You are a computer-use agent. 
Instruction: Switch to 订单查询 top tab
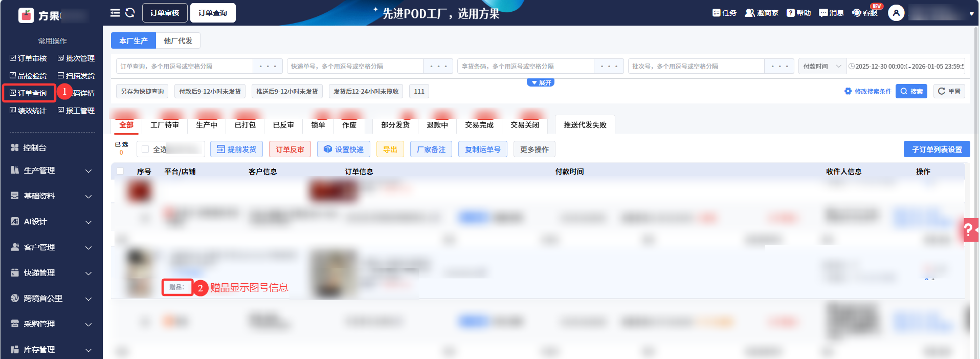[213, 13]
